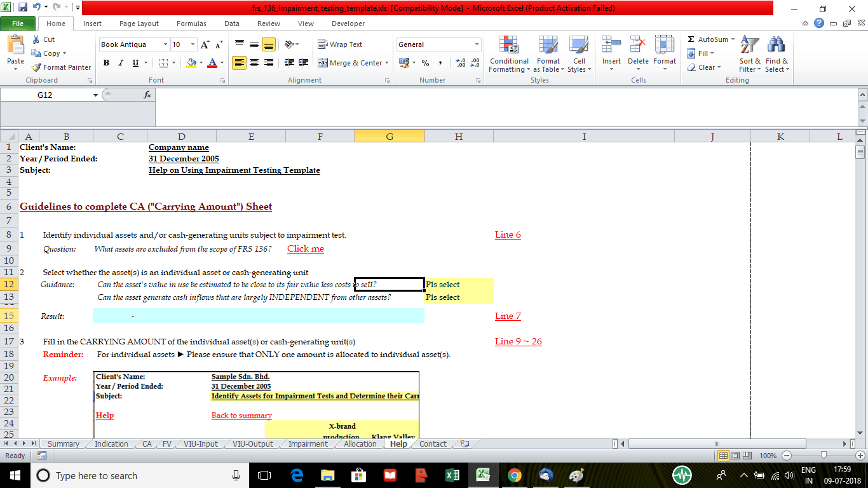
Task: Toggle Bold formatting
Action: [106, 63]
